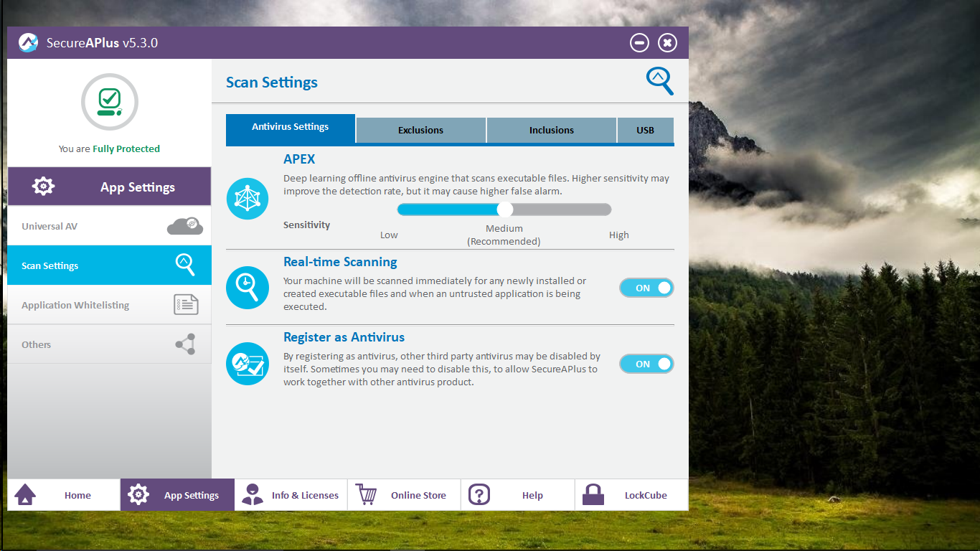980x551 pixels.
Task: Switch to the Inclusions tab
Action: (552, 130)
